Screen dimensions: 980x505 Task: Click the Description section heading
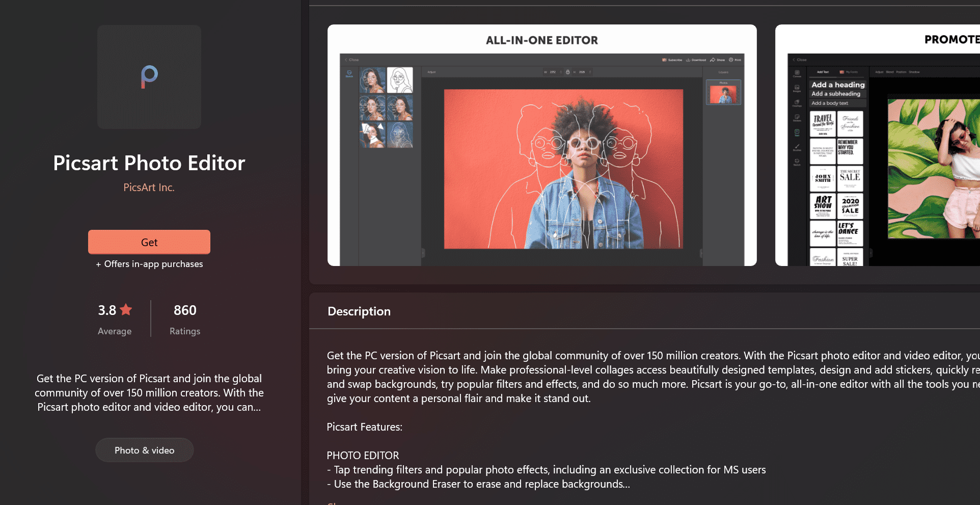pos(359,311)
